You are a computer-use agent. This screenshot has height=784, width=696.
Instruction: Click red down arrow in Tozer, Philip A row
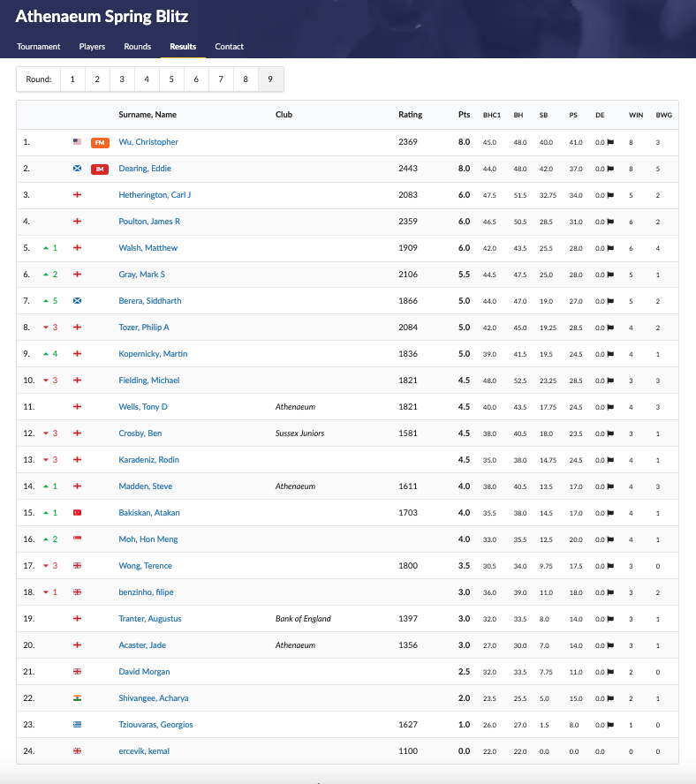click(x=46, y=328)
